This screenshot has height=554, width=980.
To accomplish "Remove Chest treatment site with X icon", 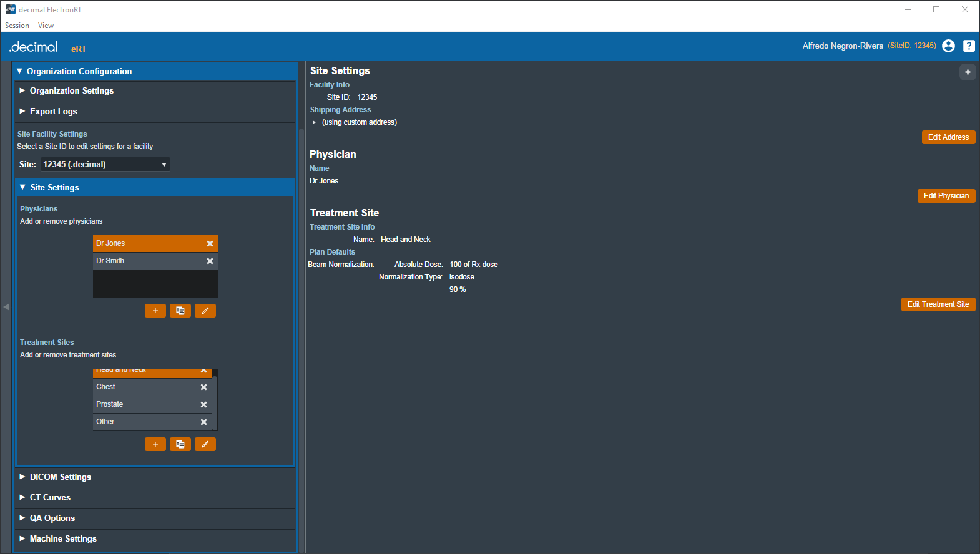I will 203,387.
